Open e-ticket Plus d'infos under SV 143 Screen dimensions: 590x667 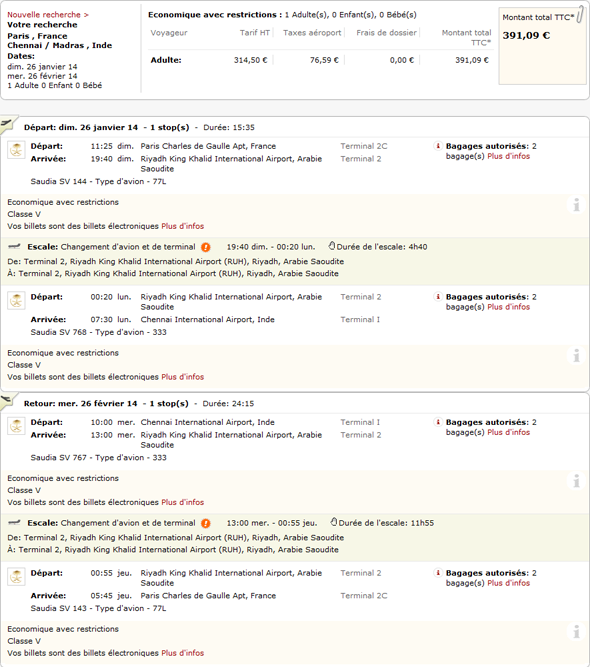tap(182, 653)
